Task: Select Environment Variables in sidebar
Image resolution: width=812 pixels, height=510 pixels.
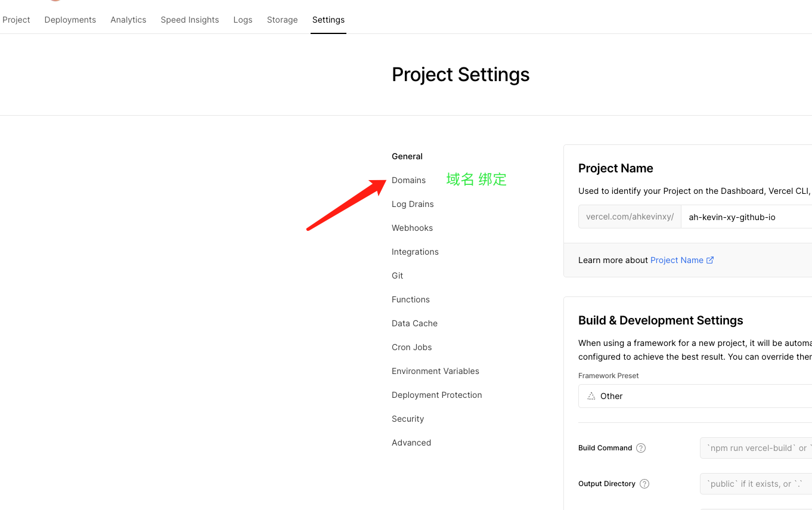Action: click(x=435, y=371)
